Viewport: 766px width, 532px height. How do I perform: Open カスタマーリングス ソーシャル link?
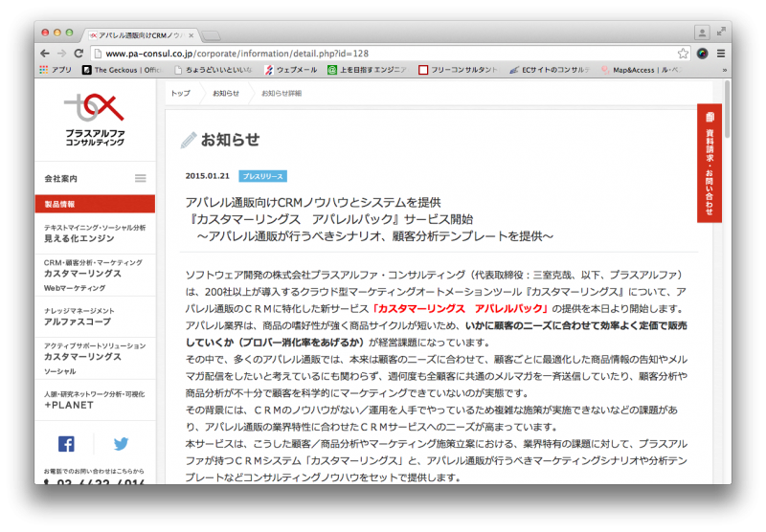tap(95, 358)
